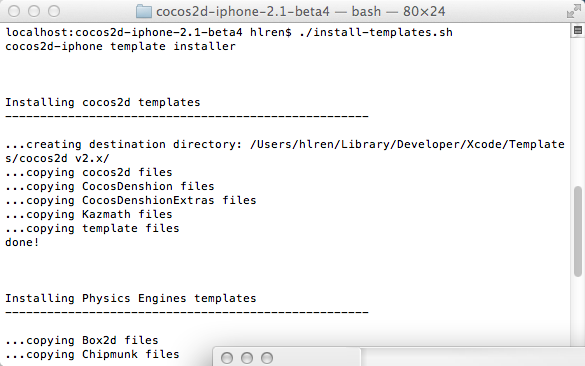Minimize the terminal using the middle title-bar button
585x366 pixels.
click(x=34, y=11)
